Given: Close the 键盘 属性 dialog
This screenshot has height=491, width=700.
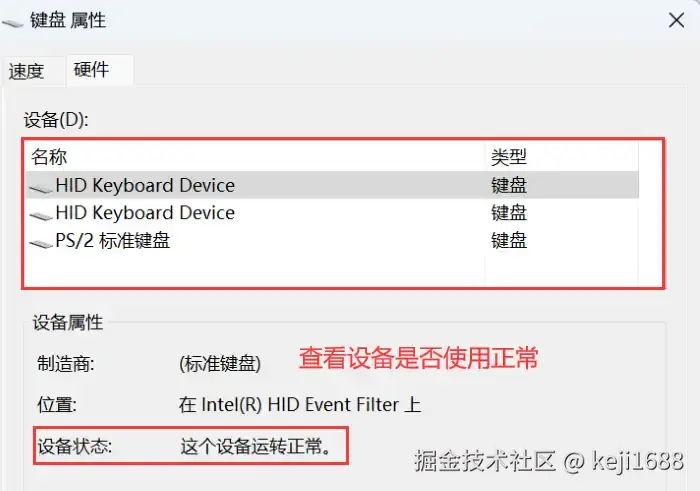Looking at the screenshot, I should [675, 20].
